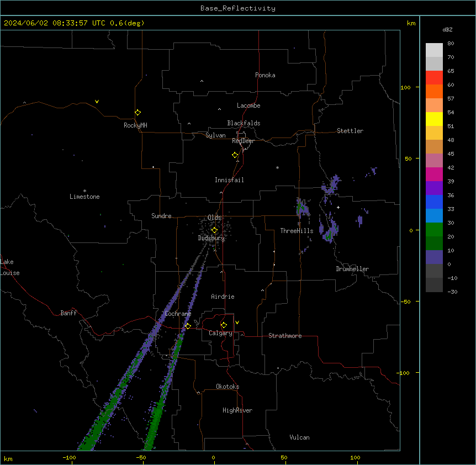
Task: Click the white caret marker west of Ponoka
Action: point(202,81)
